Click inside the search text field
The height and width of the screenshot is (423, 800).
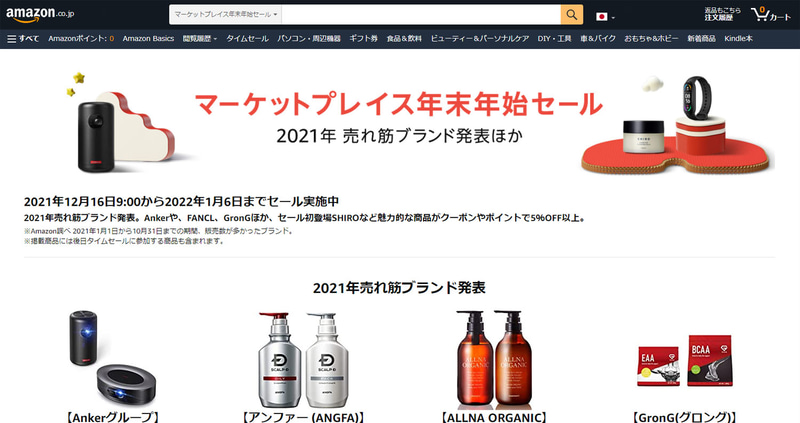[421, 15]
